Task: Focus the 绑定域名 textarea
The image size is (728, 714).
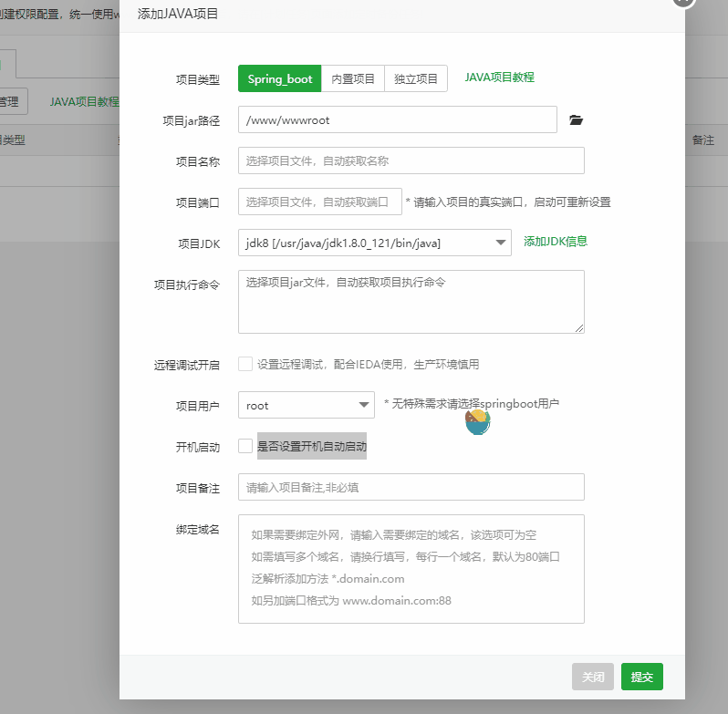Action: 411,568
